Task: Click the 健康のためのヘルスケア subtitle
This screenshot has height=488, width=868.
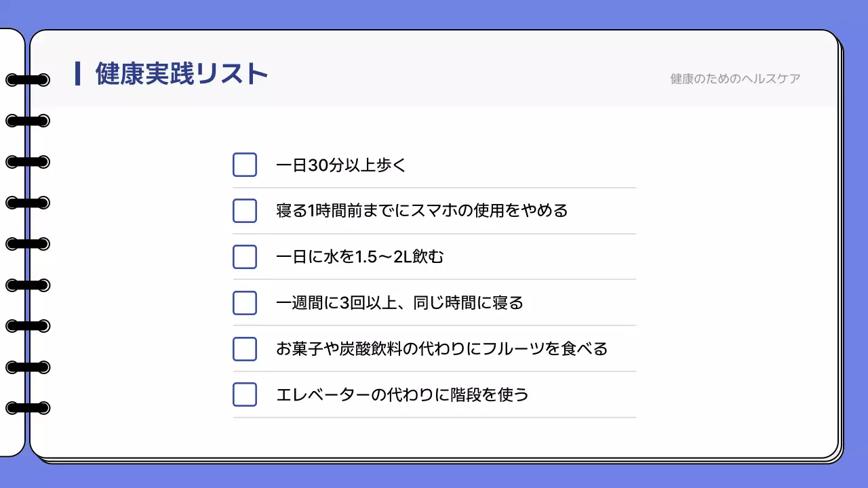Action: pos(735,79)
